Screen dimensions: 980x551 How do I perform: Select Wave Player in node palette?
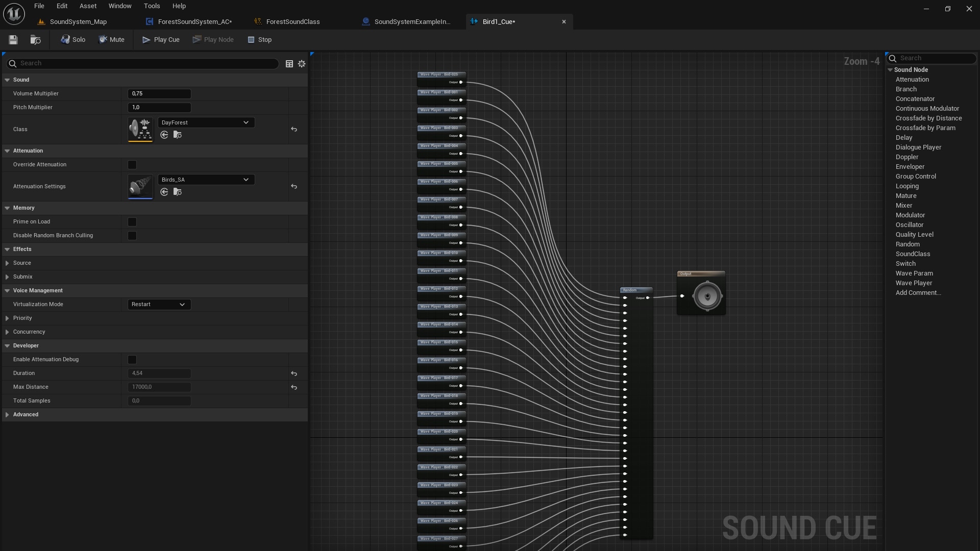tap(914, 283)
